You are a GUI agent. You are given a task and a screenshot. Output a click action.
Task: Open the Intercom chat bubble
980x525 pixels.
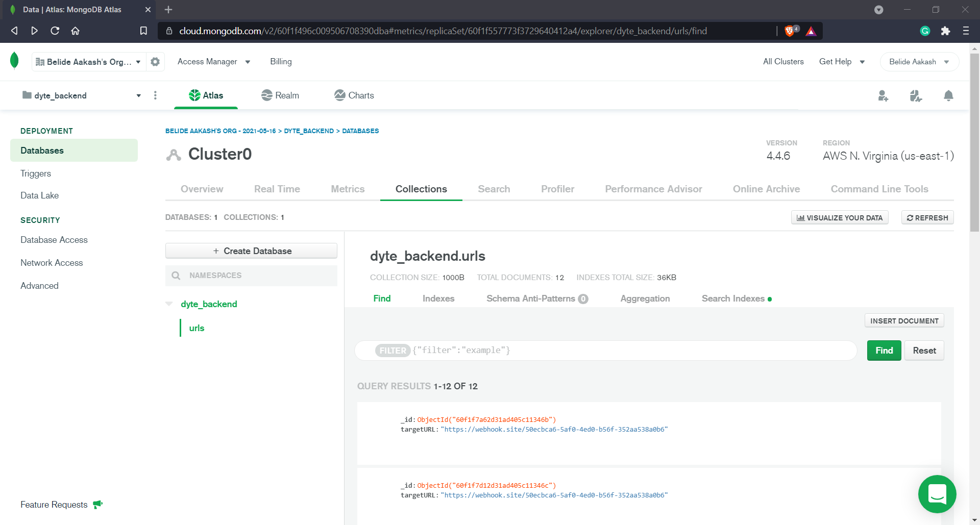coord(937,494)
